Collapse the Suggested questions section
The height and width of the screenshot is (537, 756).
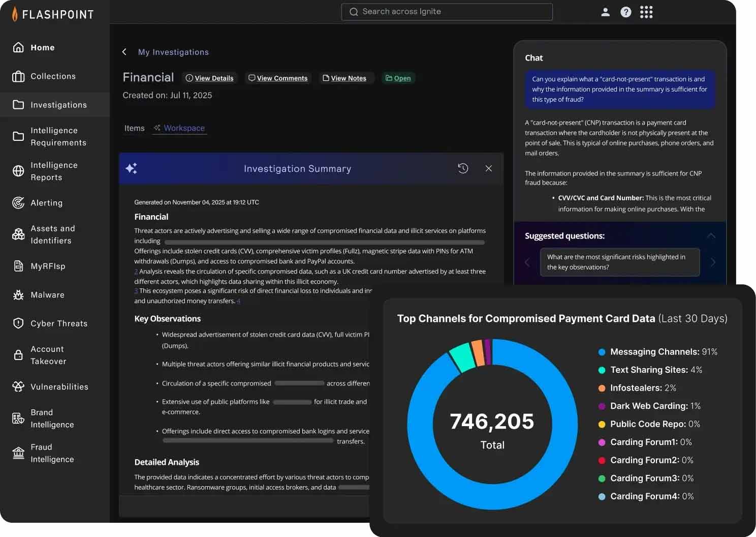point(711,235)
